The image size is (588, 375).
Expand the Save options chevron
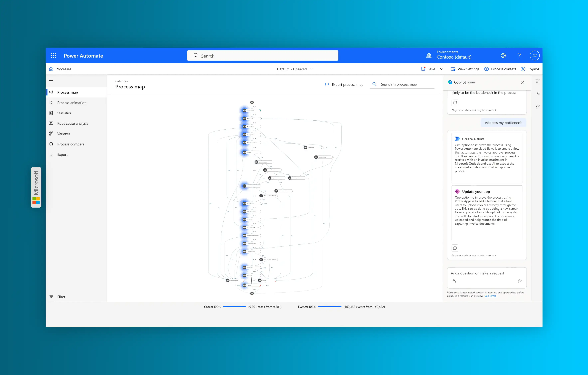441,69
